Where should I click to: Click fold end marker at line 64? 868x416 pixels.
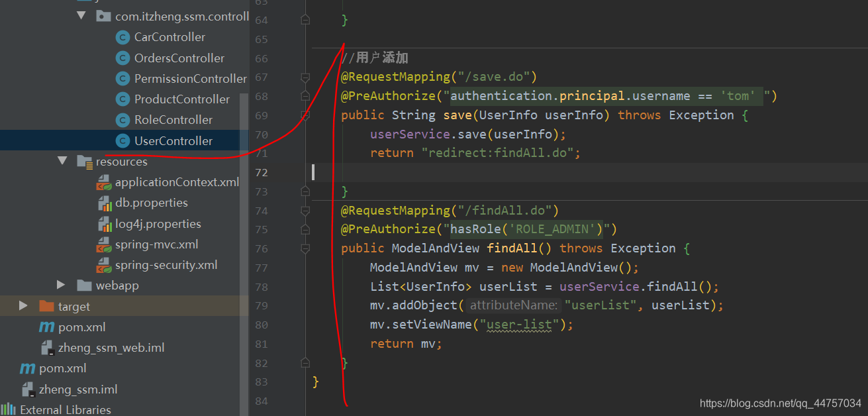pyautogui.click(x=305, y=21)
